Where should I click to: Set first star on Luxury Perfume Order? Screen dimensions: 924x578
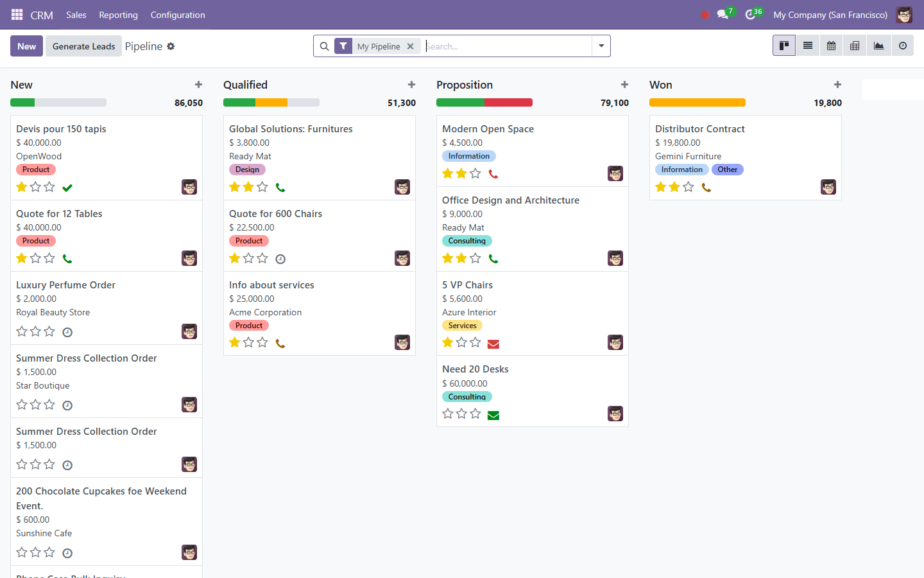tap(22, 331)
